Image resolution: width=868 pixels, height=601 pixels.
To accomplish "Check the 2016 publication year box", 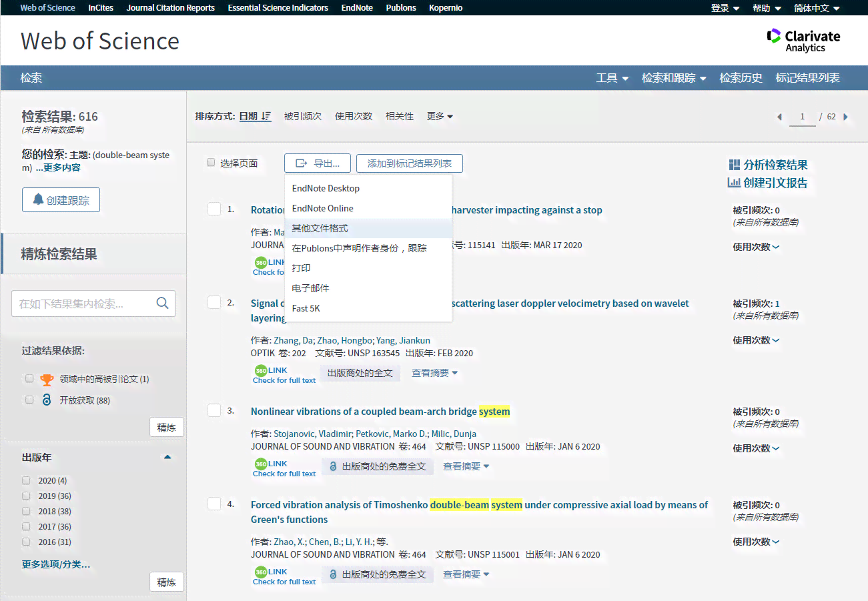I will click(26, 542).
